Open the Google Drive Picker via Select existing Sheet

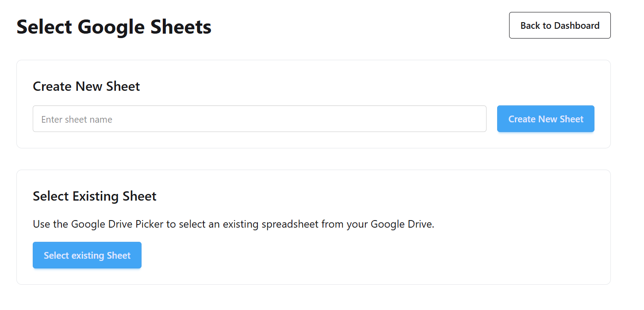(x=87, y=255)
